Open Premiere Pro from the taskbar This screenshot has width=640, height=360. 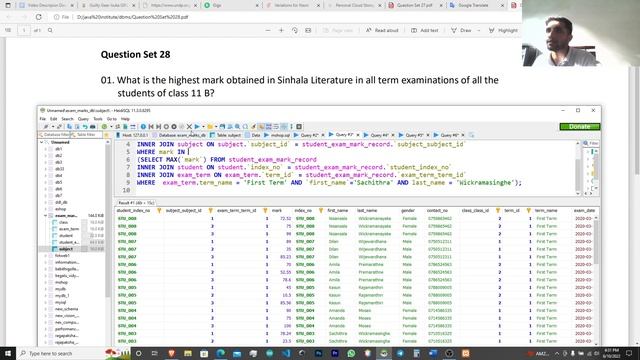pyautogui.click(x=335, y=353)
